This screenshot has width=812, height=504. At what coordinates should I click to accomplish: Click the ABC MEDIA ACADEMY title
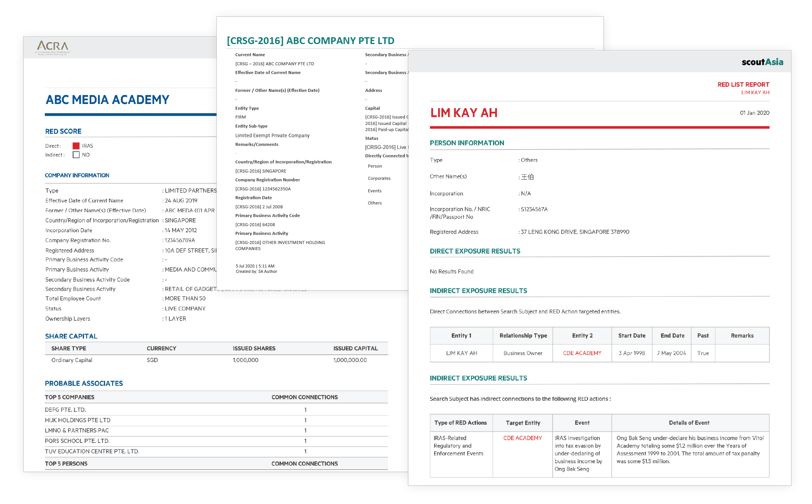[x=107, y=100]
